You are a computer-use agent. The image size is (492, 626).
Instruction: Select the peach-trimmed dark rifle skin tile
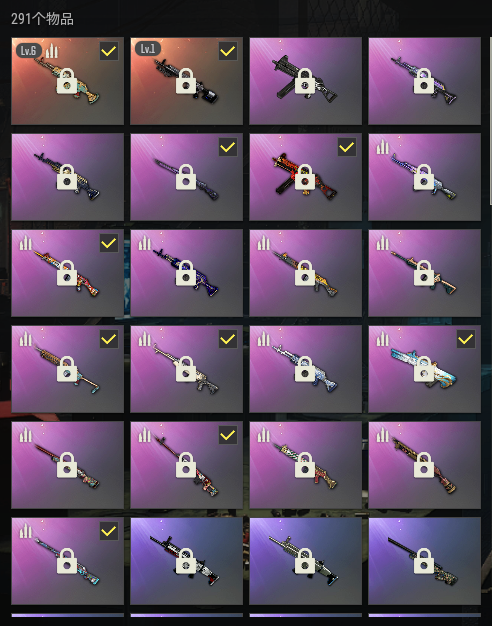425,273
